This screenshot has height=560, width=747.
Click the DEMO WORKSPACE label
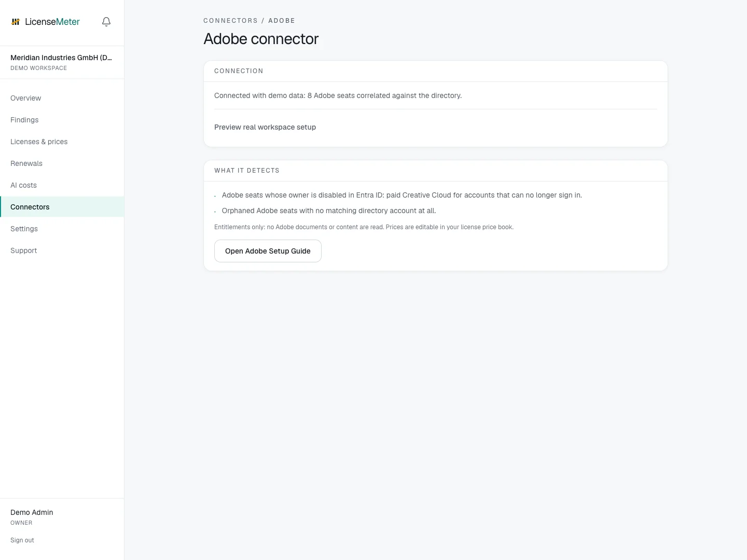[x=38, y=68]
